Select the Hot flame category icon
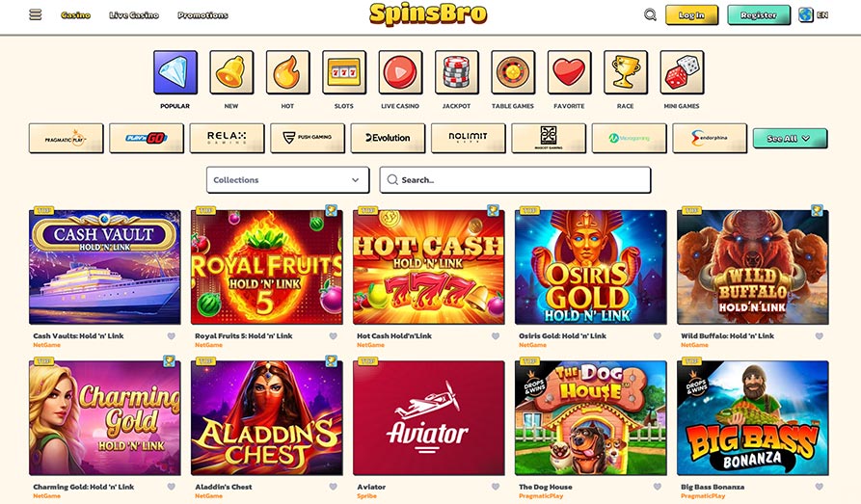 [x=287, y=72]
